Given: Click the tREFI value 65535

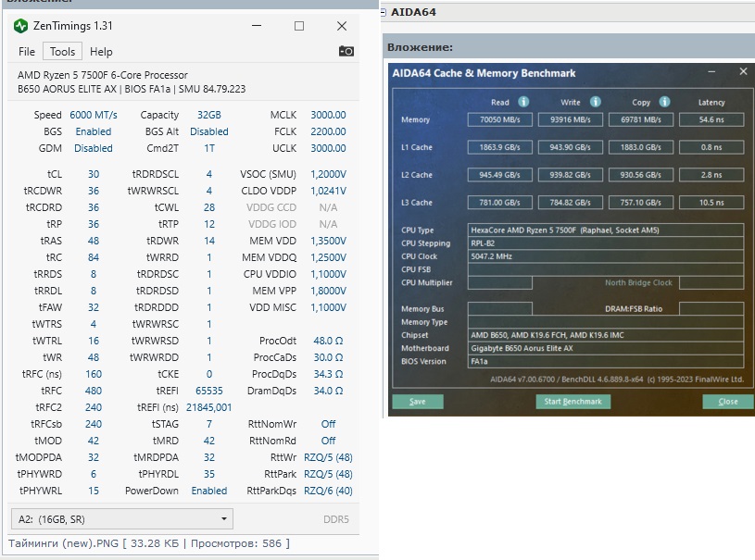Looking at the screenshot, I should tap(209, 391).
